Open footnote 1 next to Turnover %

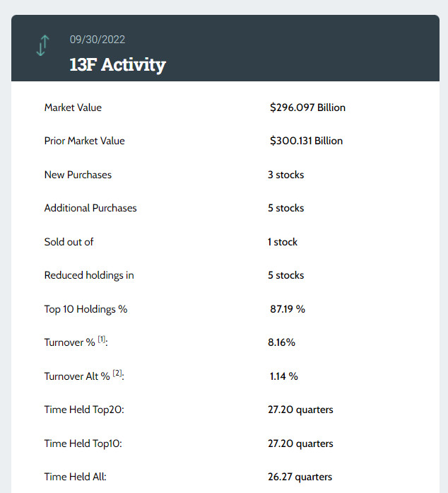102,340
